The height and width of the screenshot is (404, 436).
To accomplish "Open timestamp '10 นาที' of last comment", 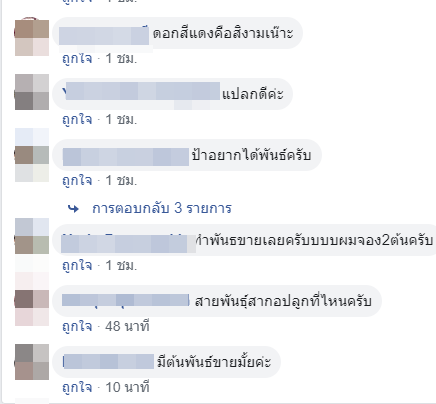I will [127, 387].
